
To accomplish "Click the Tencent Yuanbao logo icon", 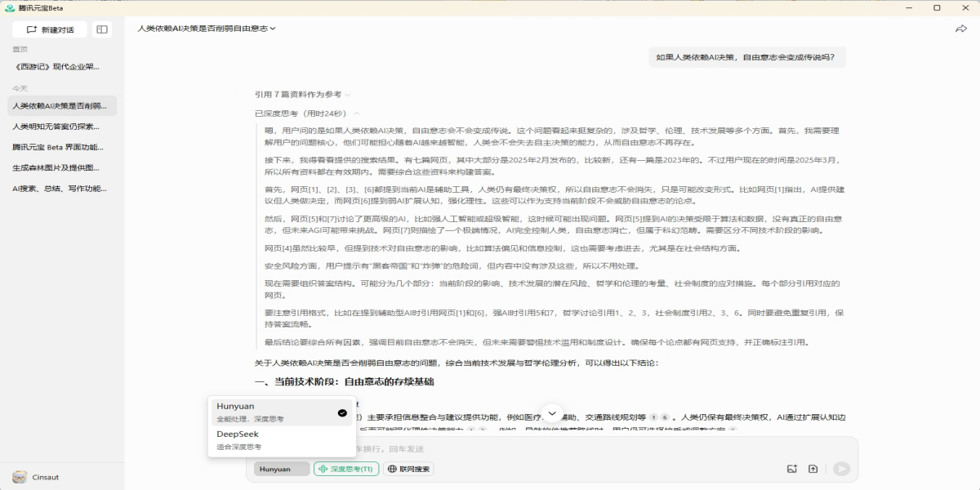I will tap(10, 7).
